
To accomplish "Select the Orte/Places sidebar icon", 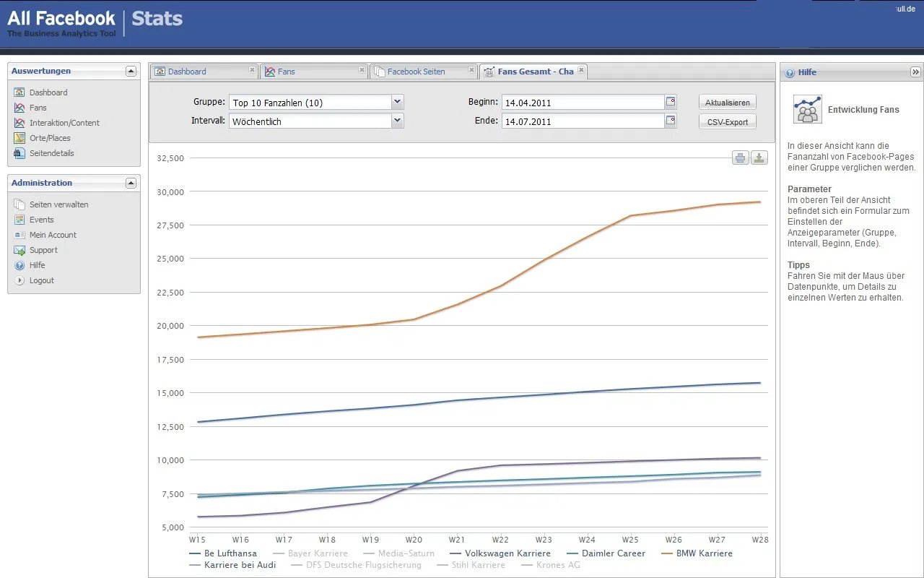I will [x=19, y=138].
